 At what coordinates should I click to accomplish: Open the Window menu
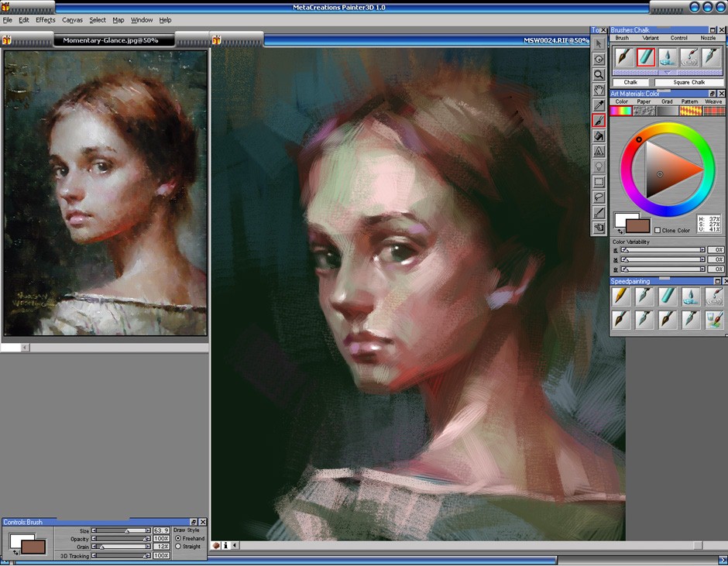click(x=142, y=20)
